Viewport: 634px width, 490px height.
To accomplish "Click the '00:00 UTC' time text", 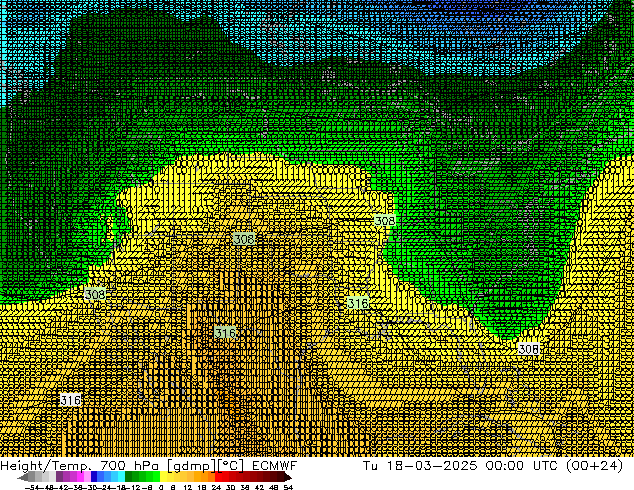I will pyautogui.click(x=521, y=466).
